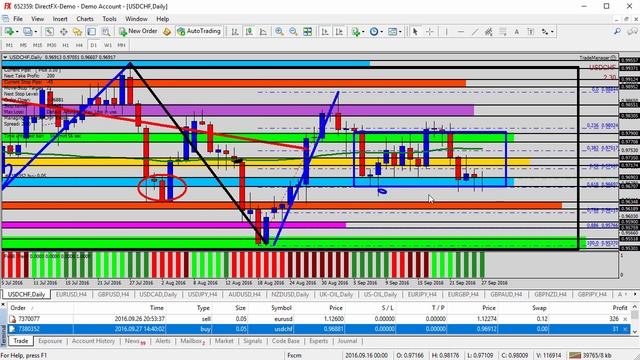Expand the Templates dropdown arrow
The image size is (640, 360).
pyautogui.click(x=400, y=31)
